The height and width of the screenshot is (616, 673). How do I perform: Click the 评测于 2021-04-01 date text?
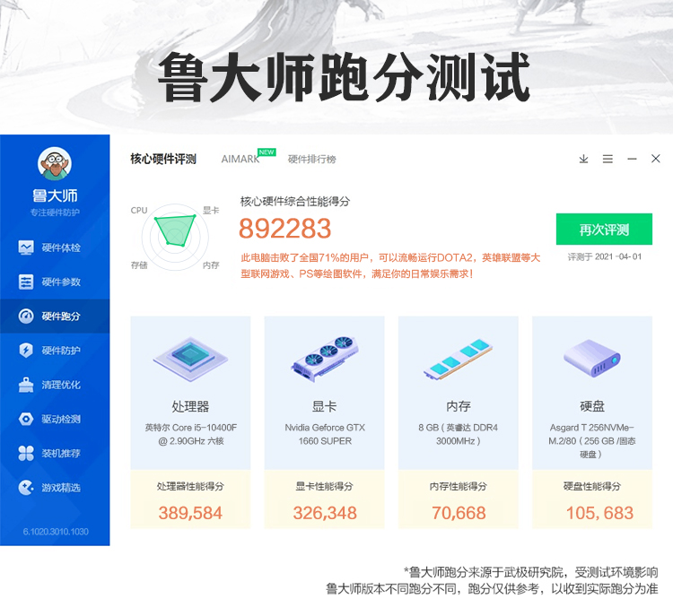click(604, 256)
